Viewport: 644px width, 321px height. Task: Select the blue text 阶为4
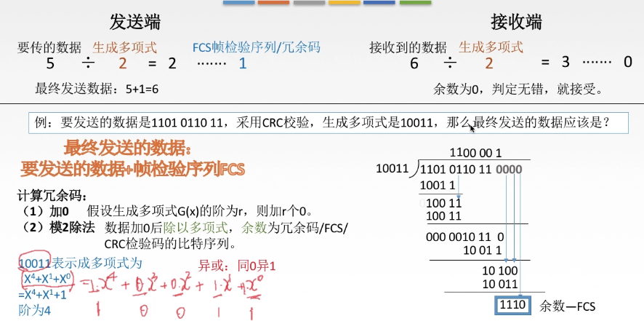tap(34, 310)
